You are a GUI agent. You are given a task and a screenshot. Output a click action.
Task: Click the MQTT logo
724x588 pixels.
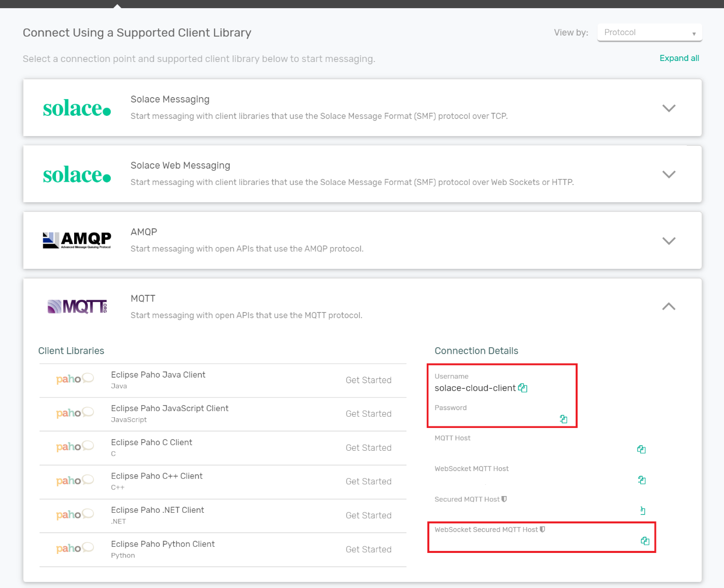coord(77,306)
